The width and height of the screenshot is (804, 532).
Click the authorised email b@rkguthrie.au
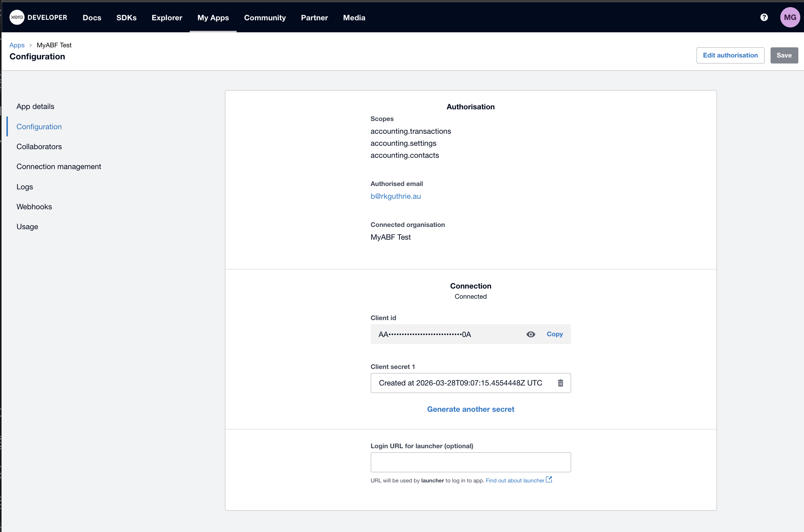[x=396, y=196]
